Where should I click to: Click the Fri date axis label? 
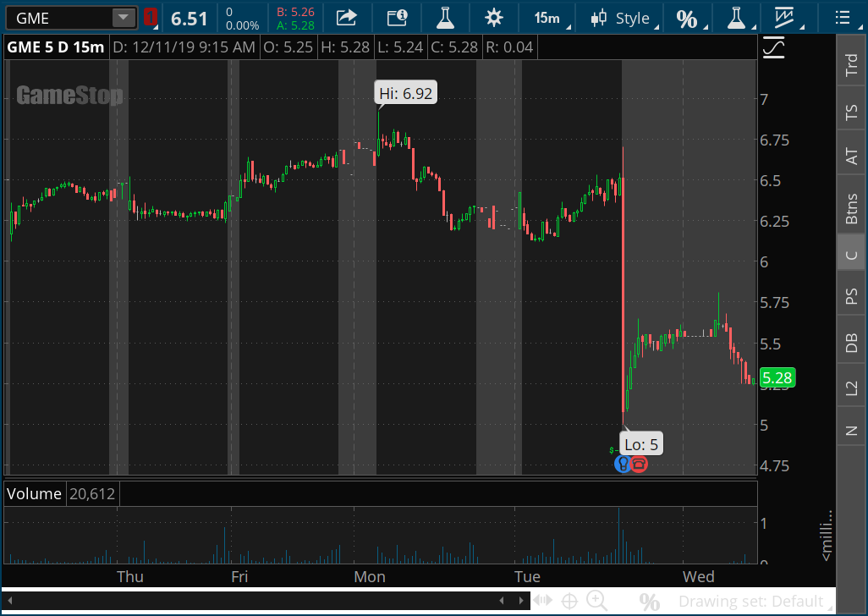click(x=239, y=577)
